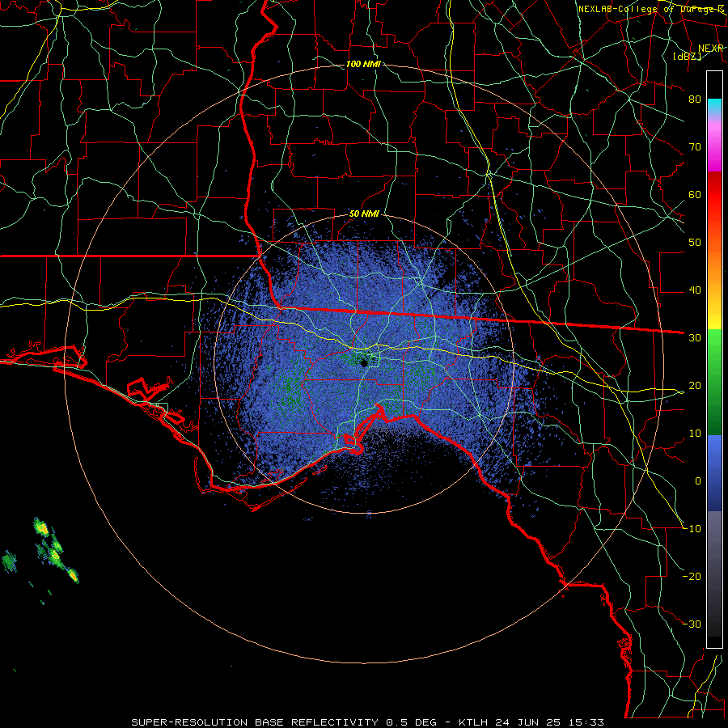Click the 60 dBZ label on the scale
728x728 pixels.
click(x=695, y=194)
